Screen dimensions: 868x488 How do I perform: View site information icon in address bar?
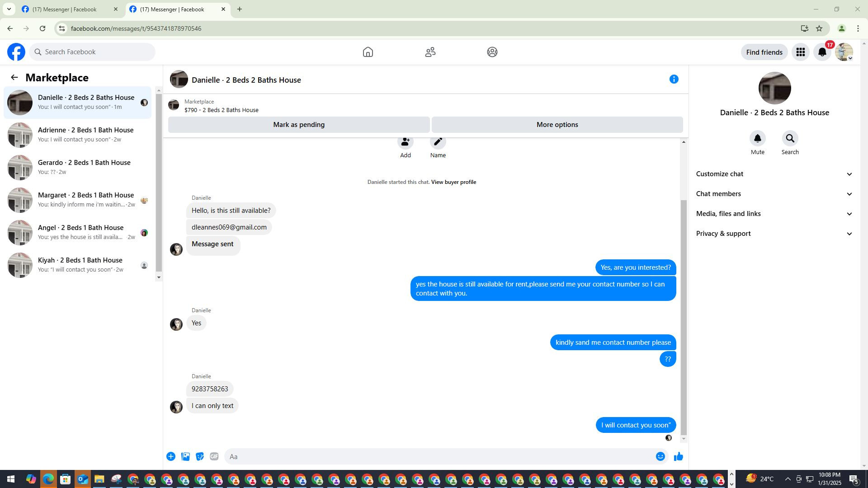tap(62, 28)
